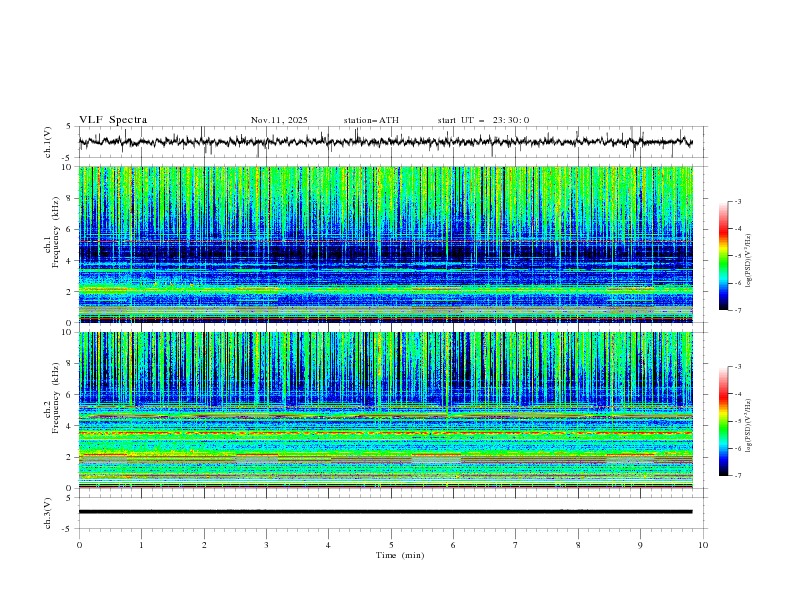Click the ch.3(V) flat black trace
Image resolution: width=792 pixels, height=612 pixels.
(385, 512)
